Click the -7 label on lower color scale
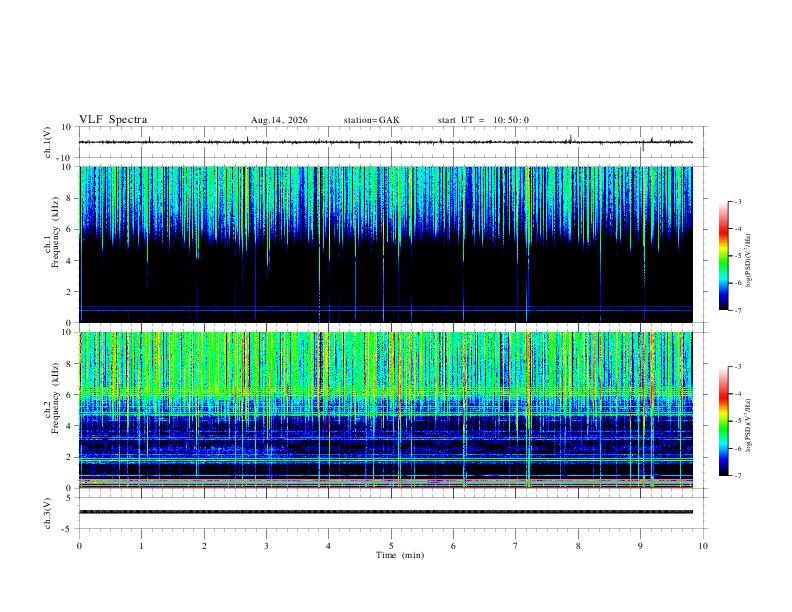The height and width of the screenshot is (612, 792). point(737,476)
